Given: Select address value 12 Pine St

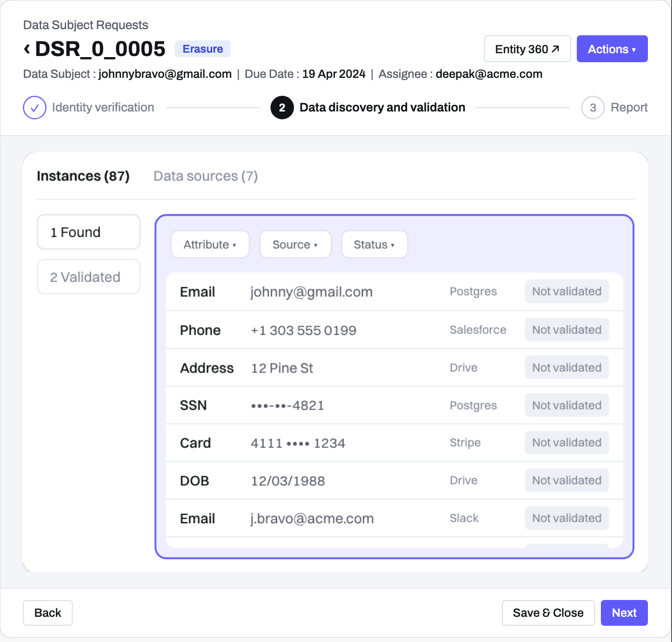Looking at the screenshot, I should click(282, 368).
